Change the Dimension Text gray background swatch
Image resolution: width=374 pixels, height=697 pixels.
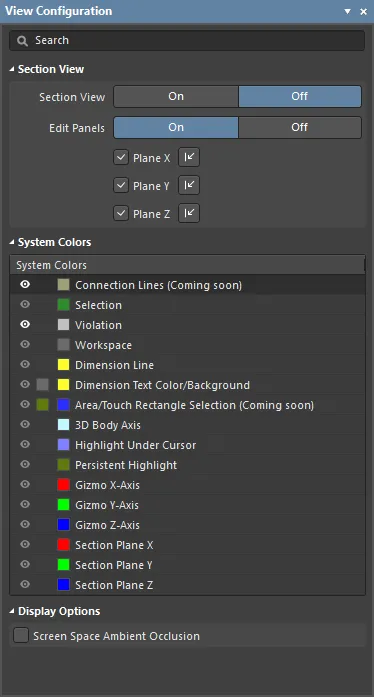[42, 385]
